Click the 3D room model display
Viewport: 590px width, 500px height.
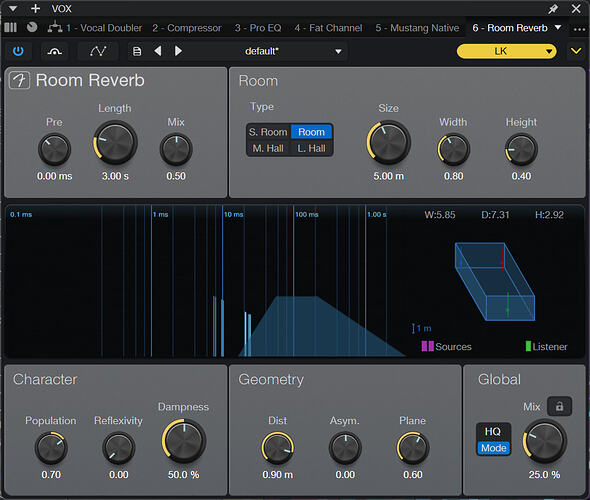(495, 281)
